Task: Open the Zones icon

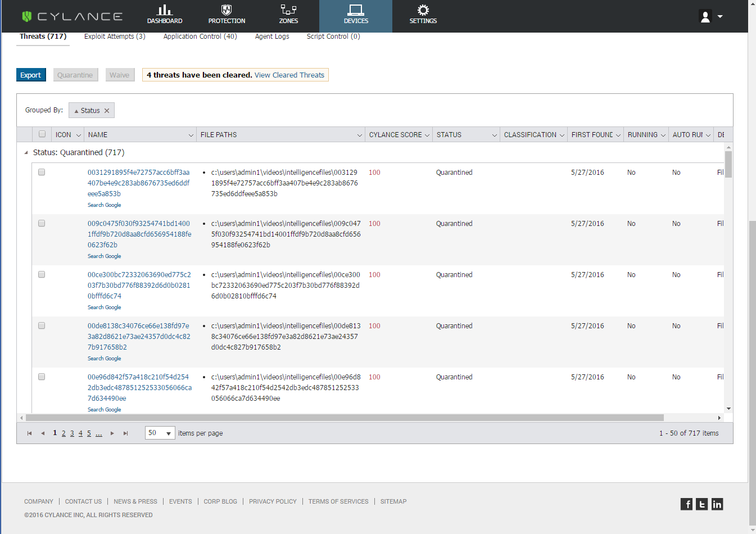Action: [x=288, y=10]
